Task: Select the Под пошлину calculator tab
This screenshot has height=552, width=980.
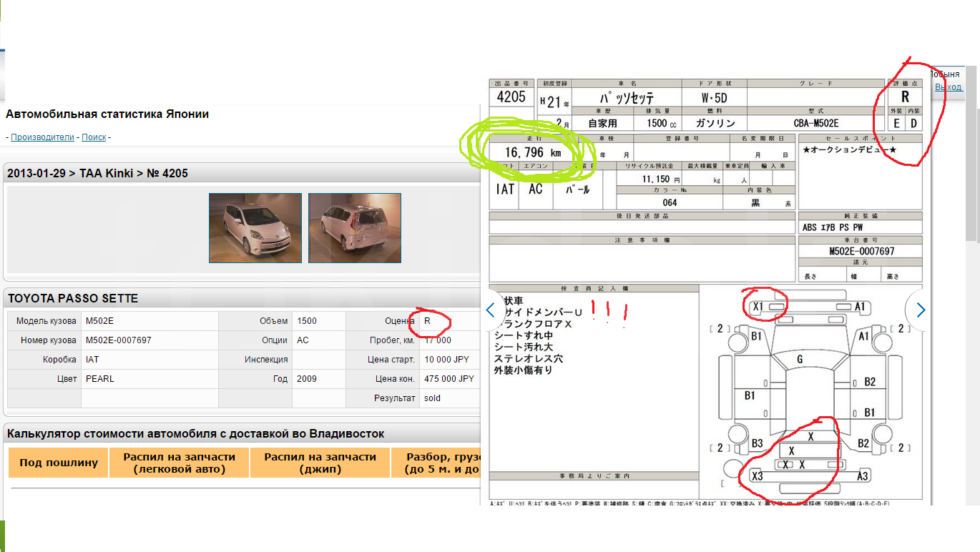Action: (x=59, y=463)
